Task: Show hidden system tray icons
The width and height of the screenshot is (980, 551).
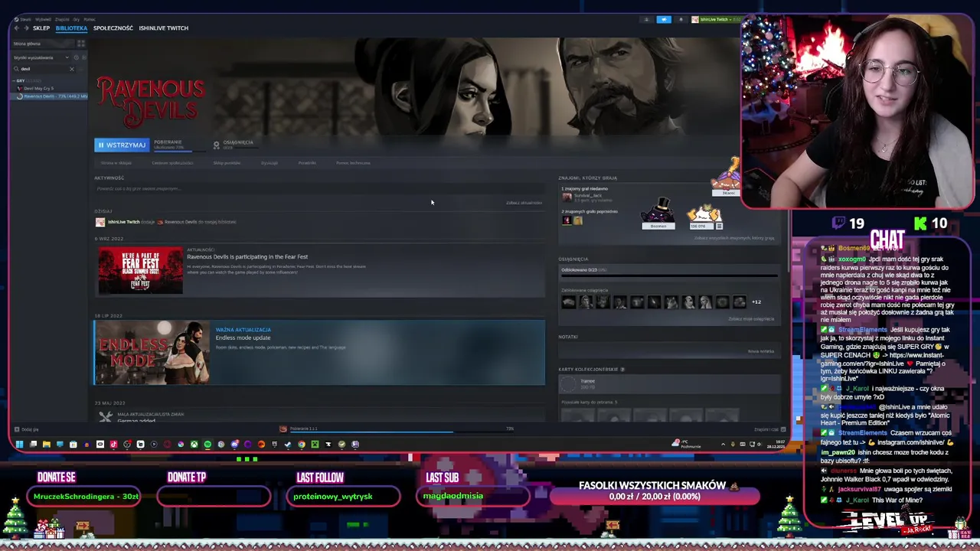Action: point(724,444)
